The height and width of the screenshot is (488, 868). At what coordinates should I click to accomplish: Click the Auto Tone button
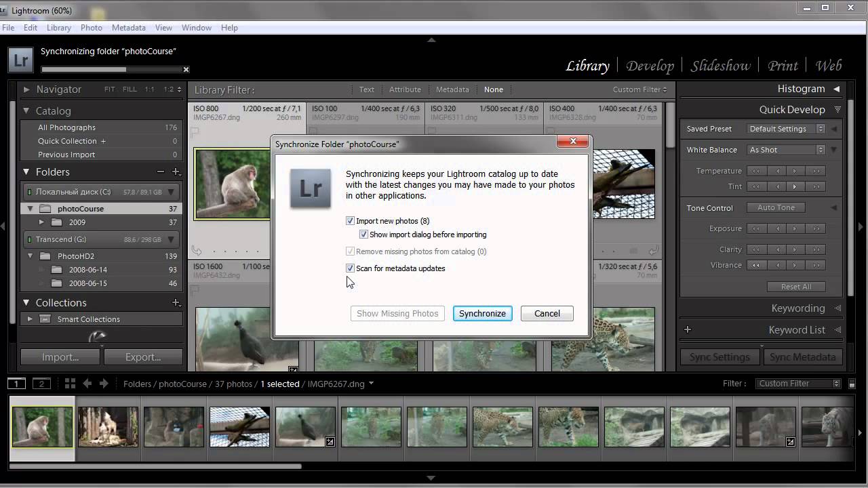click(x=776, y=207)
